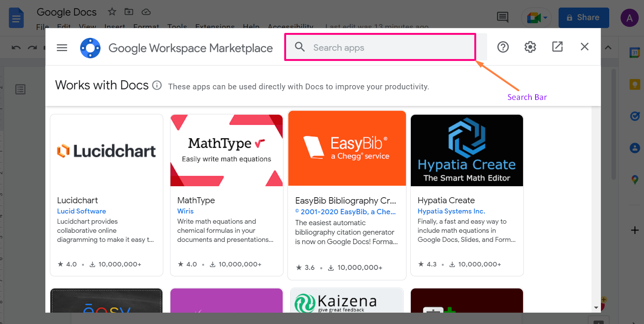Open the Marketplace hamburger menu
This screenshot has height=324, width=644.
coord(62,48)
